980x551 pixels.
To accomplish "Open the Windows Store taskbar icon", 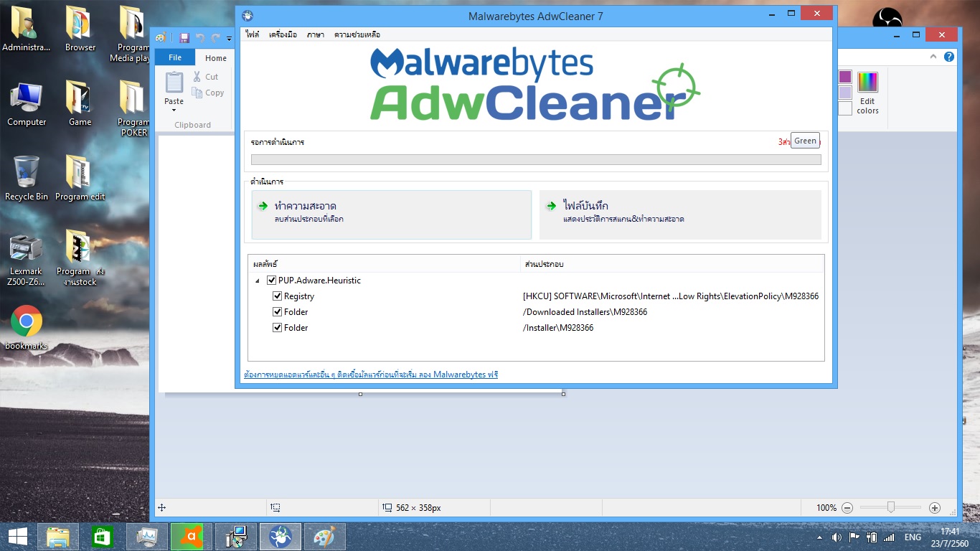I will [x=103, y=536].
